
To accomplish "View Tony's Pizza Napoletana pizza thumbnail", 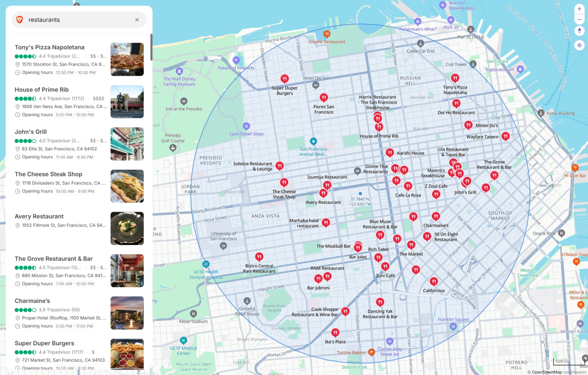I will (x=127, y=59).
